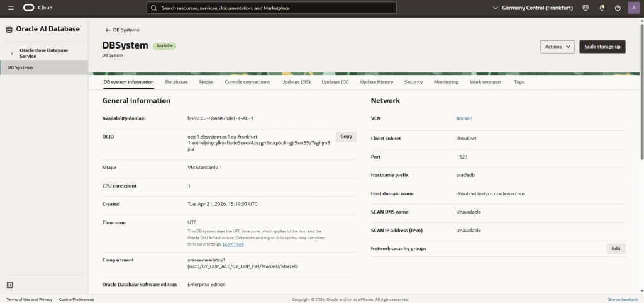
Task: Click the SCAN IP address (IPv6) Unavailable value
Action: pyautogui.click(x=468, y=231)
